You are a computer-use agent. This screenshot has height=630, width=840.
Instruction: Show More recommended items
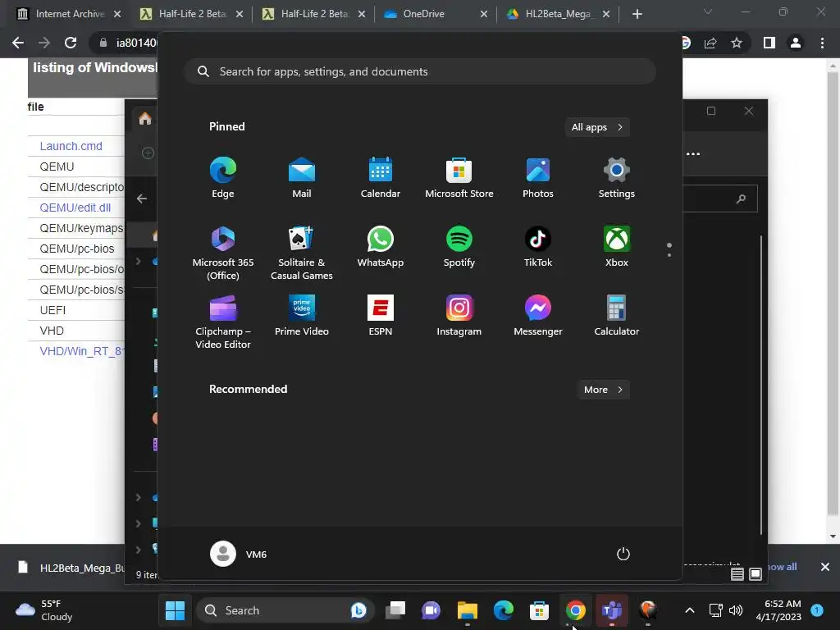coord(603,390)
